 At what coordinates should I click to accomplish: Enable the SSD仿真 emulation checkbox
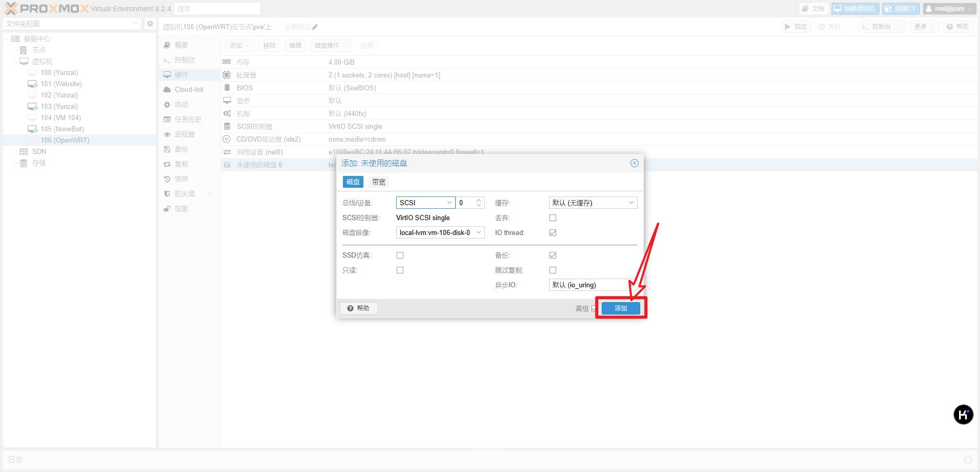tap(400, 255)
